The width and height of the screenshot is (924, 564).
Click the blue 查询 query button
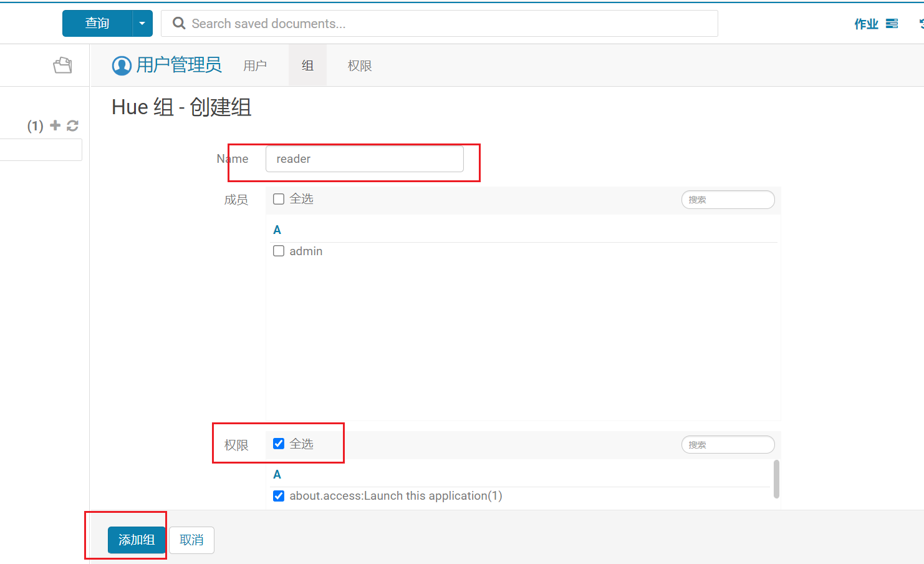click(x=97, y=24)
